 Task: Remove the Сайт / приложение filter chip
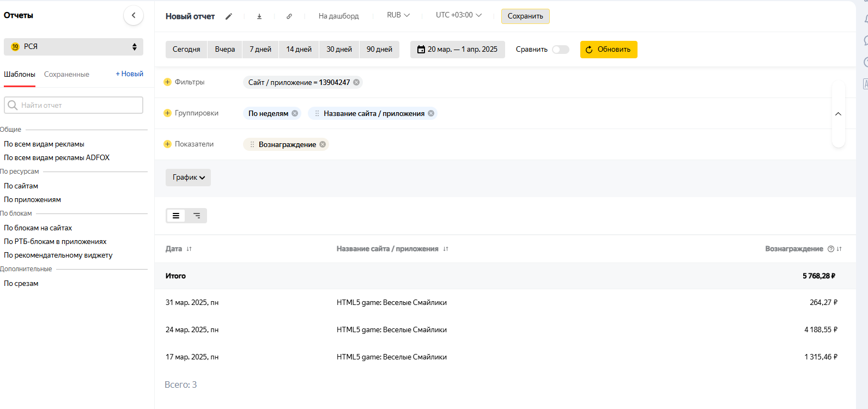pyautogui.click(x=356, y=82)
